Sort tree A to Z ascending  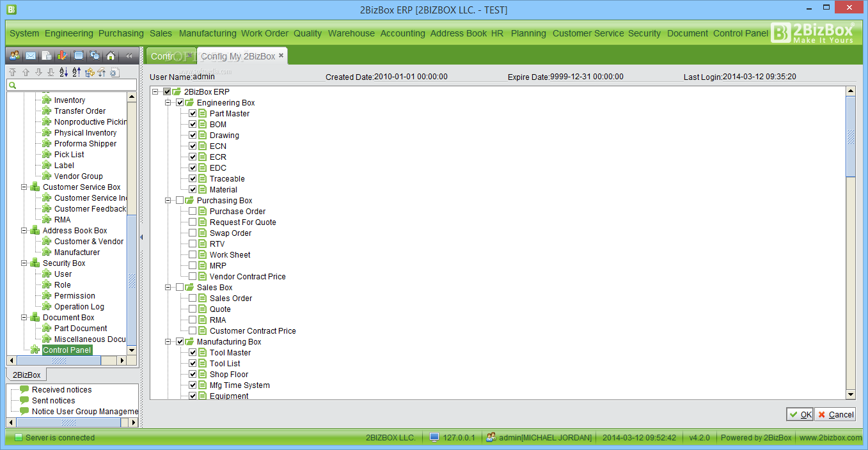click(63, 72)
